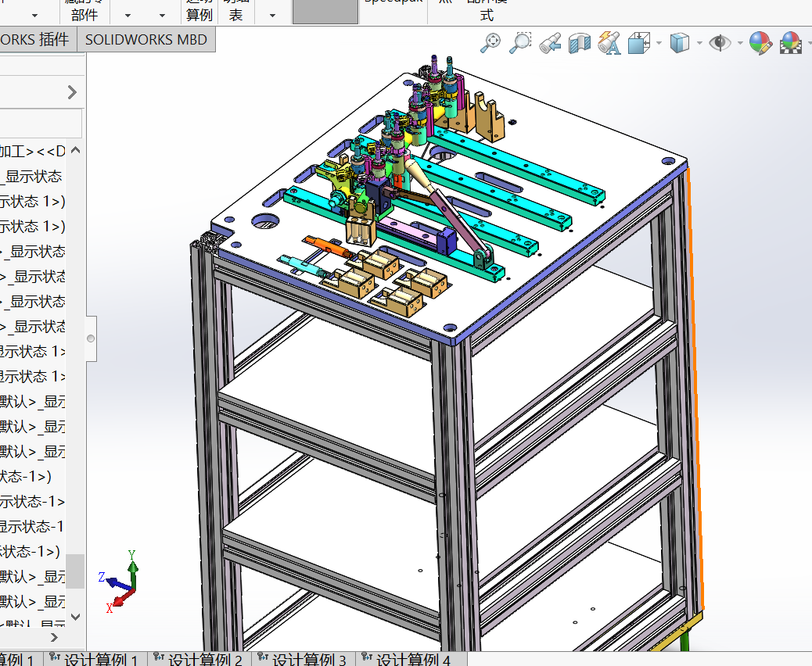Viewport: 812px width, 666px height.
Task: Open dropdown arrow right of 表 button
Action: tap(272, 16)
